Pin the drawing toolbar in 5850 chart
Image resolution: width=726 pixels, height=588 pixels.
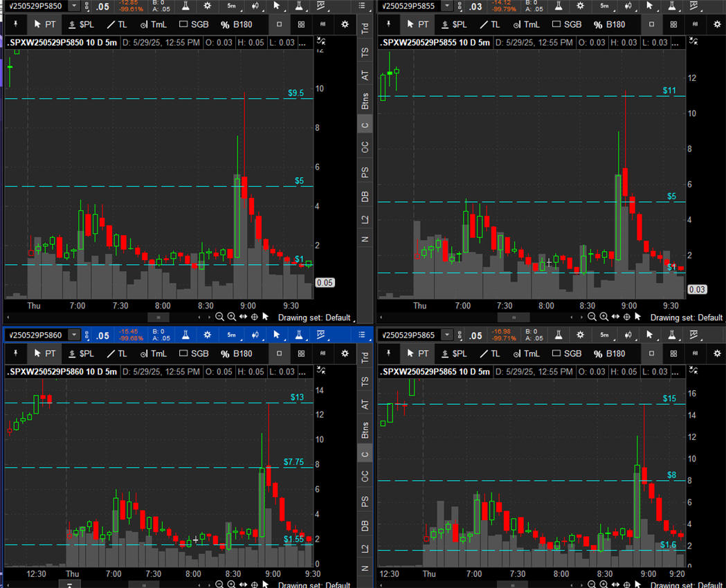[x=16, y=24]
